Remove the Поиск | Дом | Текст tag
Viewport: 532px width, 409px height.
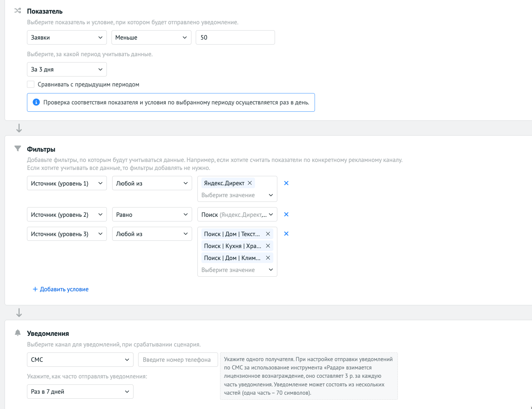268,234
